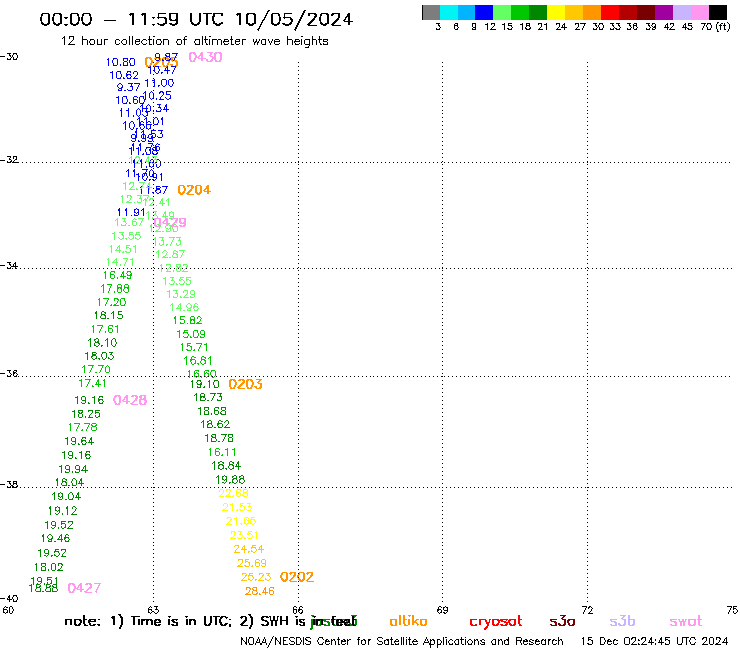Click the 'NOAA/NESDIS Center for Satellite Applications and Research' credit
This screenshot has height=650, width=740.
tap(402, 642)
